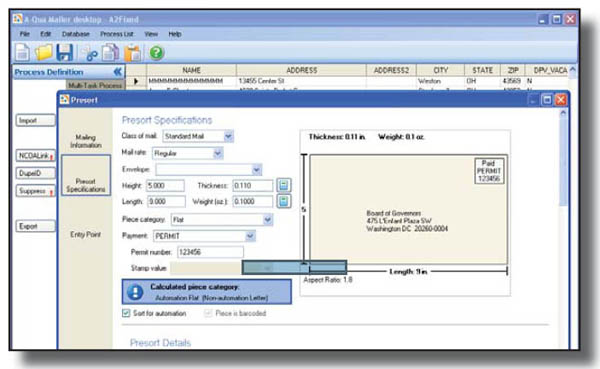Viewport: 600px width, 369px height.
Task: Switch to the Entry Point tab
Action: [x=86, y=234]
